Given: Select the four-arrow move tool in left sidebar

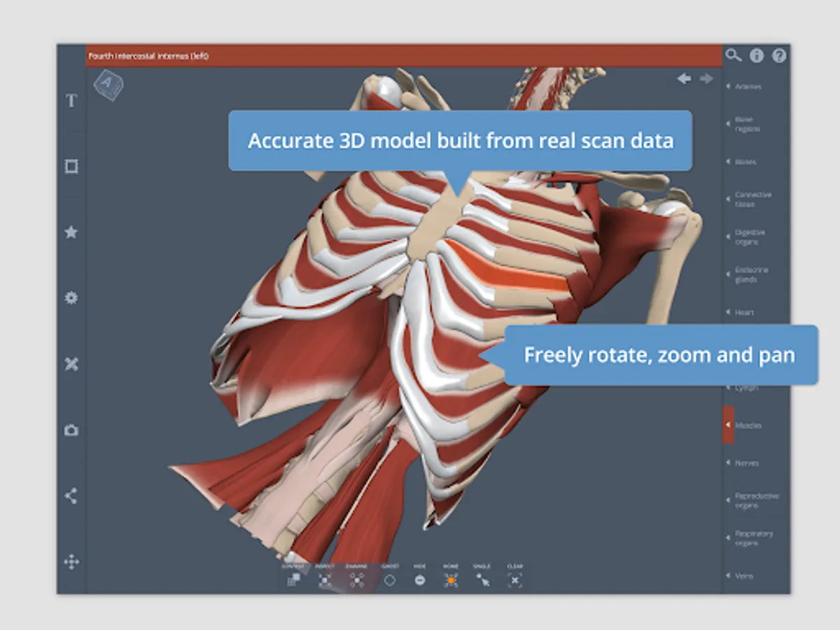Looking at the screenshot, I should pos(71,562).
